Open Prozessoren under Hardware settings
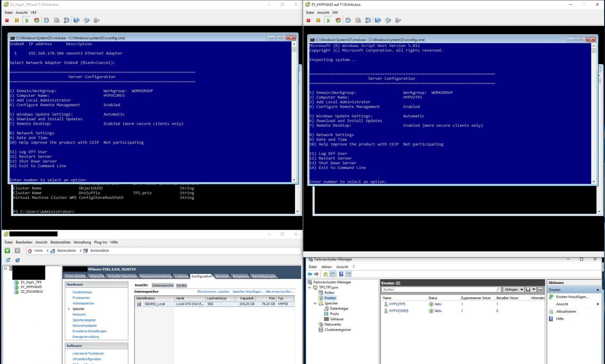 (x=81, y=298)
